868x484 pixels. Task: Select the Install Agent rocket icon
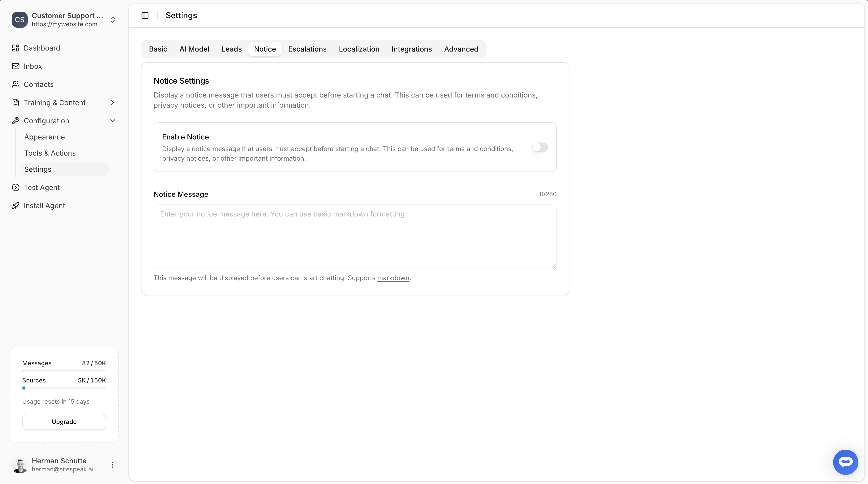(15, 206)
